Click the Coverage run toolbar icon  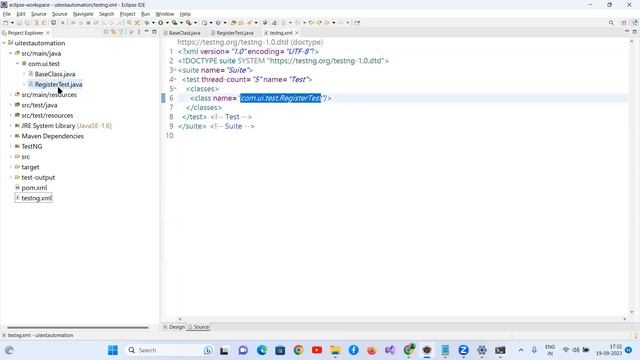point(175,23)
